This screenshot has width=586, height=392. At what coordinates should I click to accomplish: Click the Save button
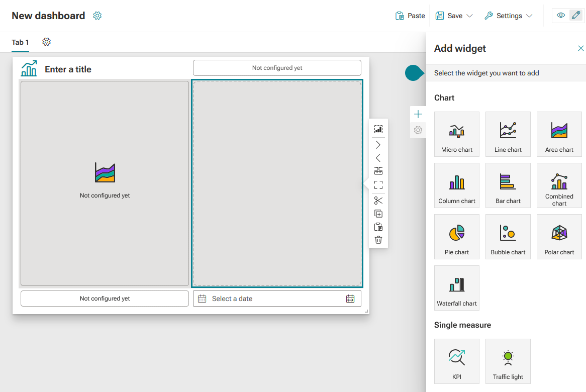449,16
